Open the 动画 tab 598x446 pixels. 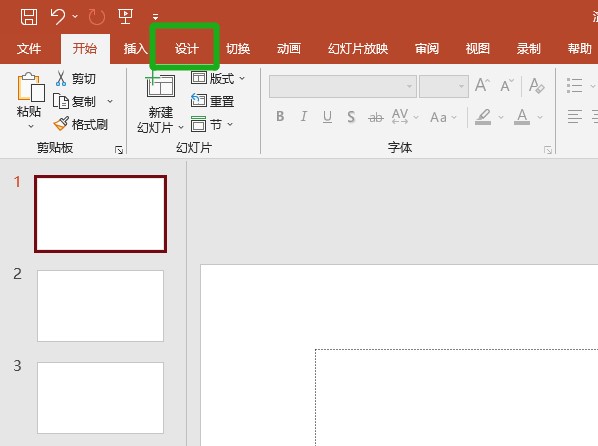pos(289,48)
